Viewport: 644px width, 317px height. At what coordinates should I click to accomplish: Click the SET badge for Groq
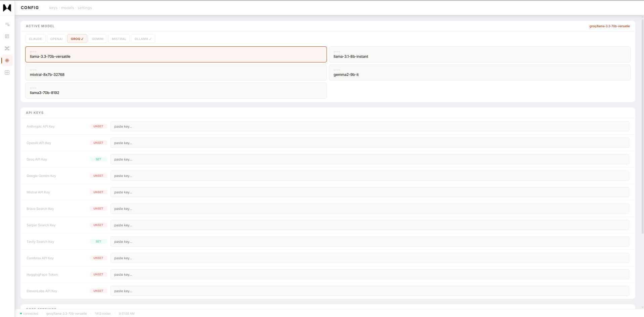(x=98, y=159)
